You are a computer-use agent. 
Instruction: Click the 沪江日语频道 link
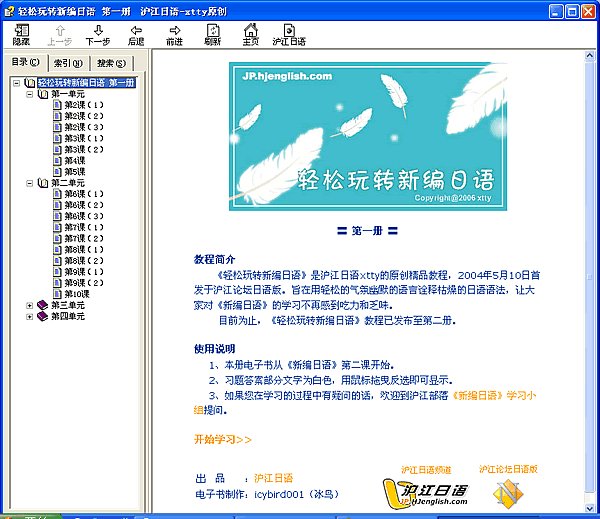426,470
